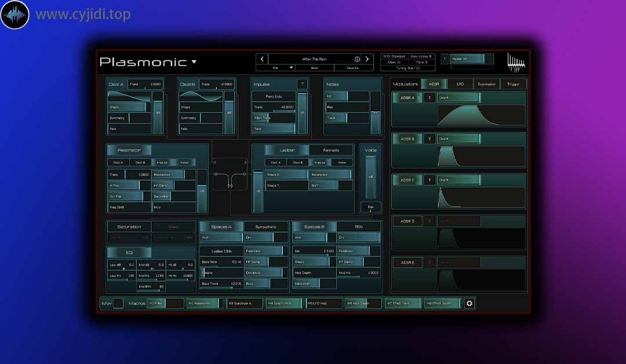Adjust Ladder Resonance slider
This screenshot has height=364, width=626.
pos(330,175)
